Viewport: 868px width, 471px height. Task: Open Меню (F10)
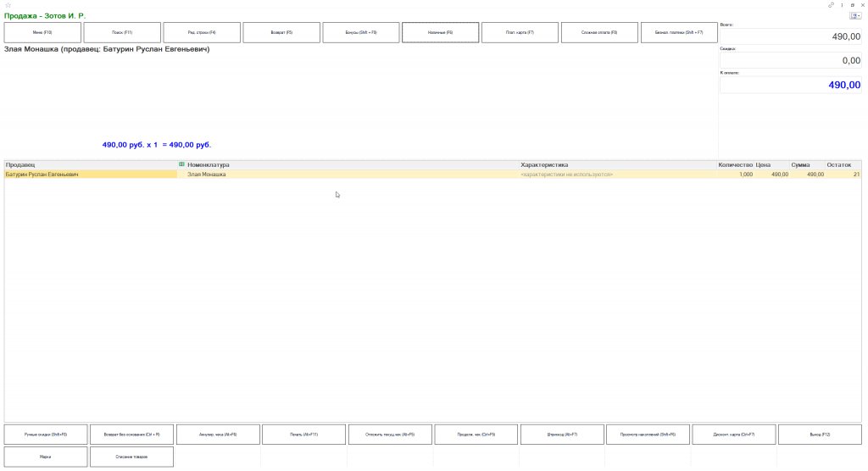click(x=42, y=33)
